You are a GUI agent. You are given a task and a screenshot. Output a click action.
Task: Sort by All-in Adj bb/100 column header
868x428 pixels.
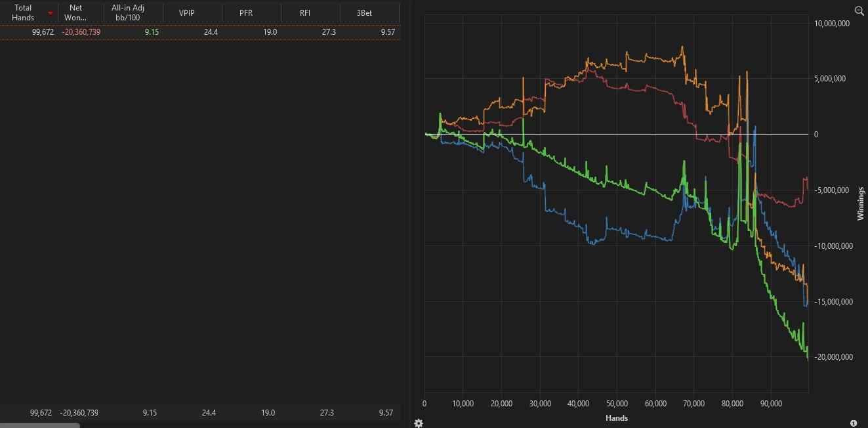coord(128,13)
